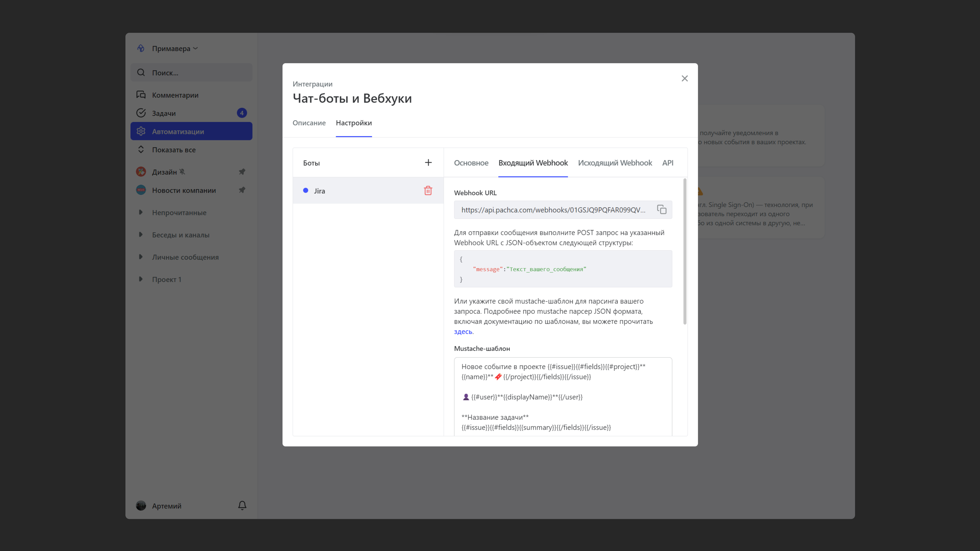Screen dimensions: 980x551
Task: Close the integrations dialog
Action: pyautogui.click(x=684, y=78)
